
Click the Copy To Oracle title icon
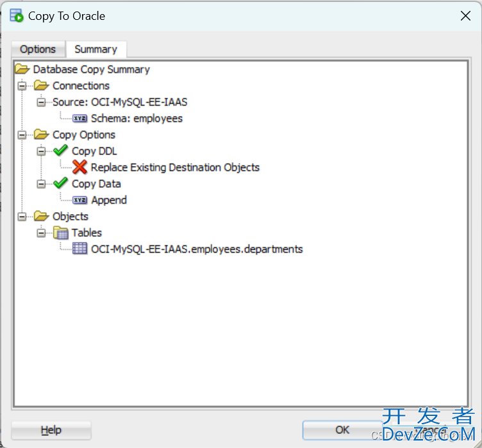coord(17,15)
